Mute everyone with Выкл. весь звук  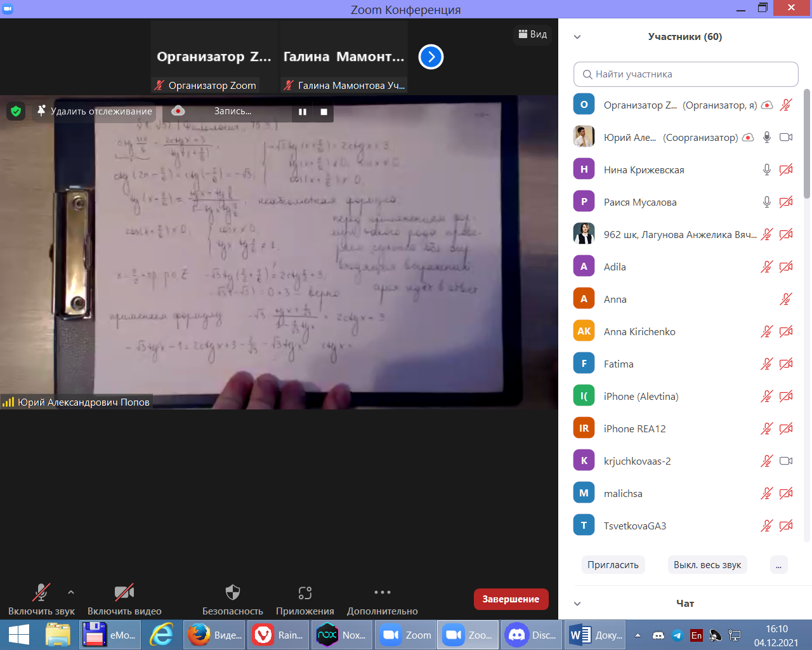(x=707, y=565)
